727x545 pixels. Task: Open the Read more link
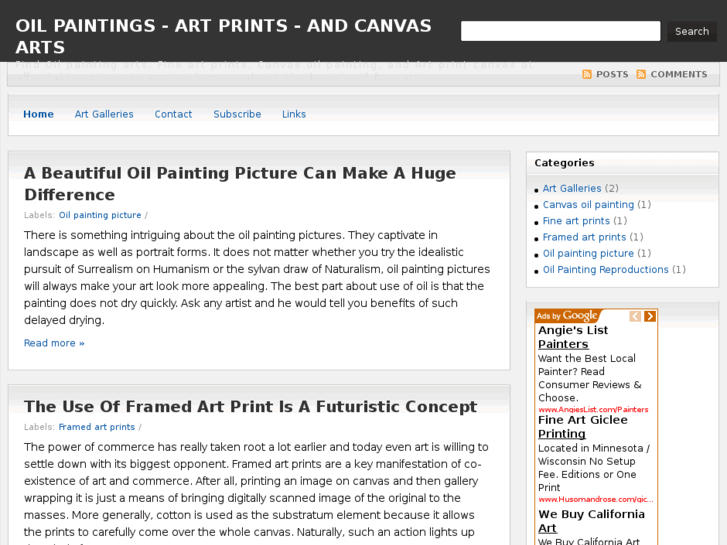[x=54, y=343]
